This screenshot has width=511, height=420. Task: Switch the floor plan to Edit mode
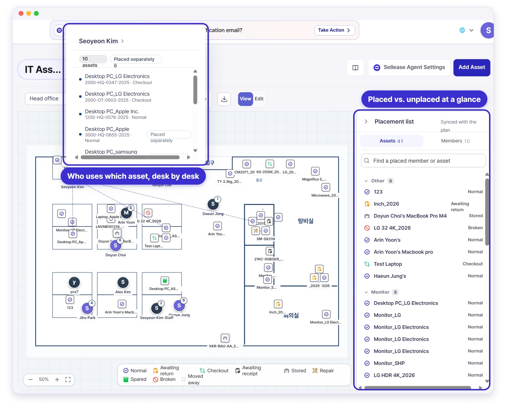coord(259,99)
